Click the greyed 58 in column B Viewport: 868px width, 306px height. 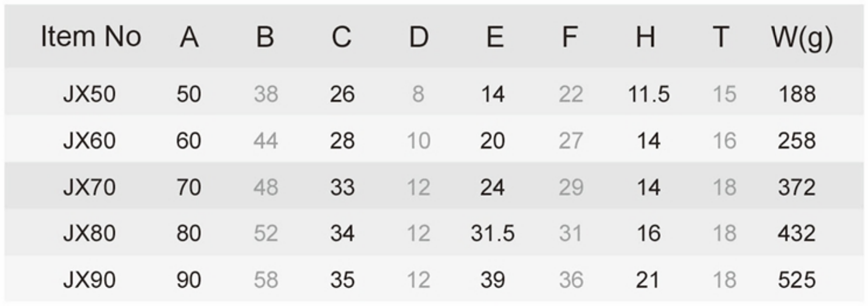click(266, 280)
